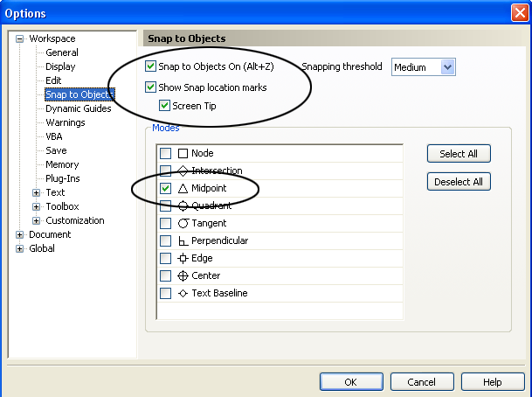Screen dimensions: 532x397
Task: Enable the Node mode checkbox
Action: point(166,154)
